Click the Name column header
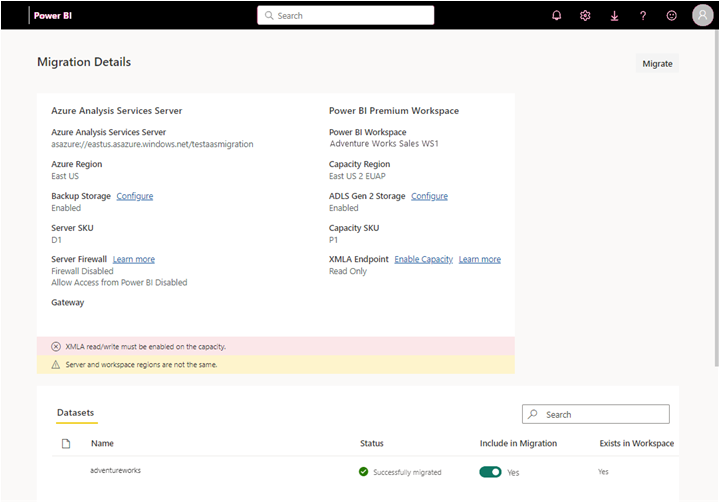 102,443
